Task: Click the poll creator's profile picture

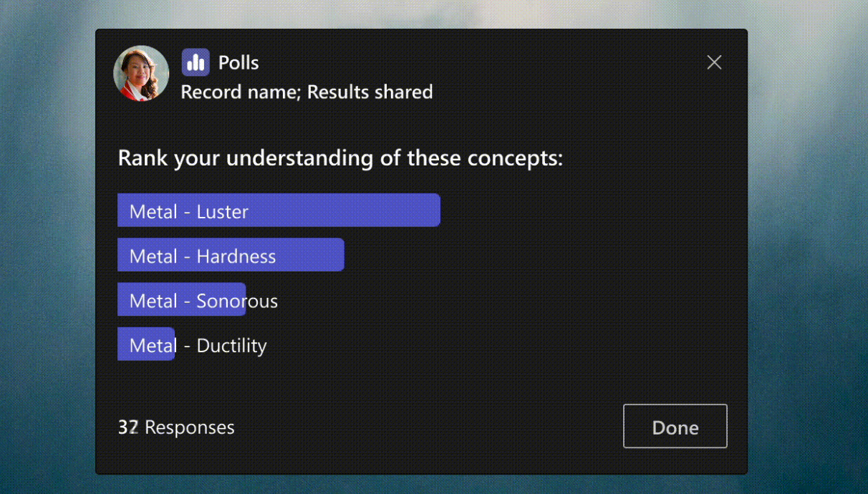Action: [x=141, y=73]
